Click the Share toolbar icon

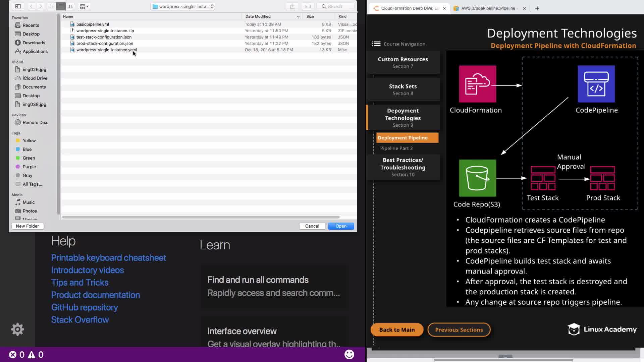292,6
